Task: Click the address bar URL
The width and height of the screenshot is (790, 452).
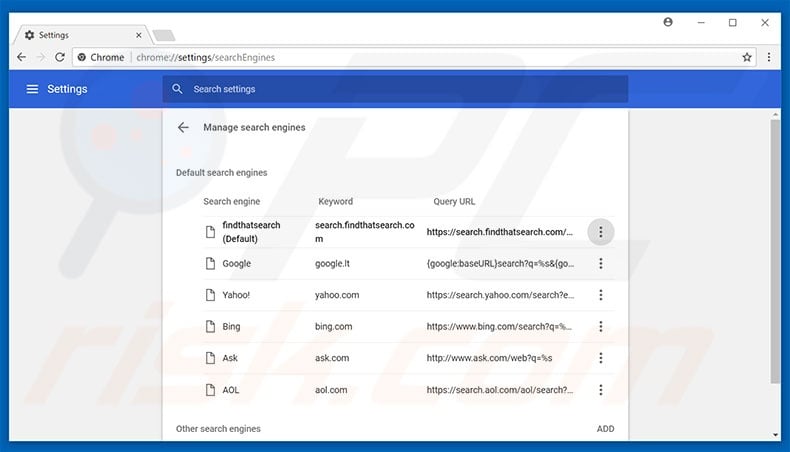Action: 206,57
